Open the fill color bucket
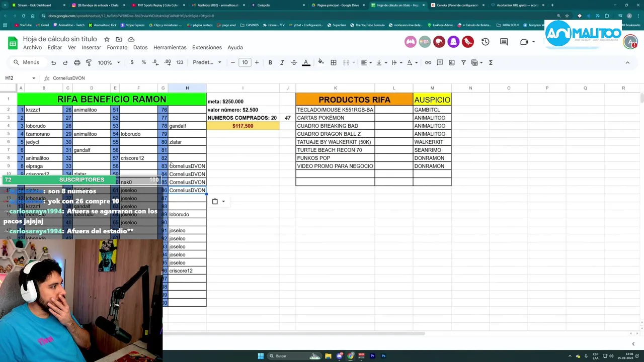Screen dimensions: 644x362 (321, 62)
